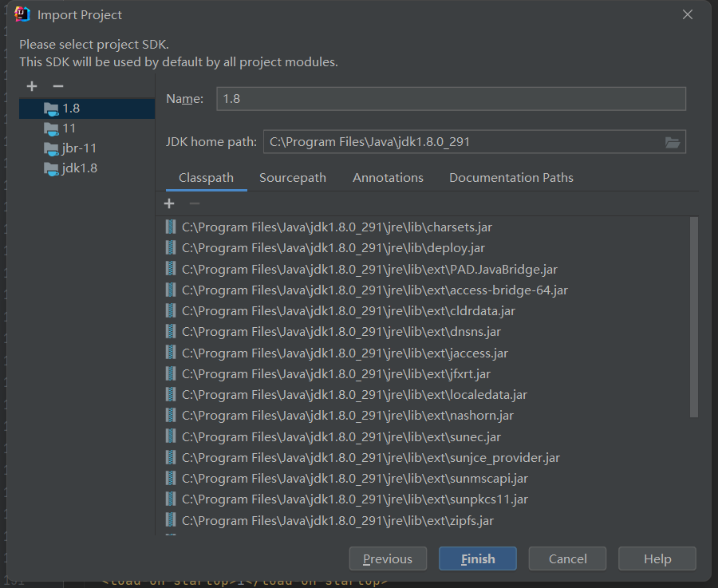The height and width of the screenshot is (588, 718).
Task: Click the folder icon of the jbr-11 SDK
Action: 51,149
